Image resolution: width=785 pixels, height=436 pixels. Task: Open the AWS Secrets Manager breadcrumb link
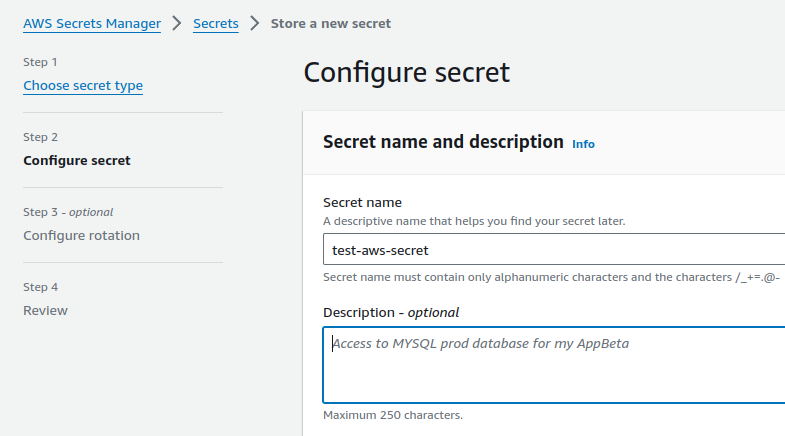coord(92,24)
